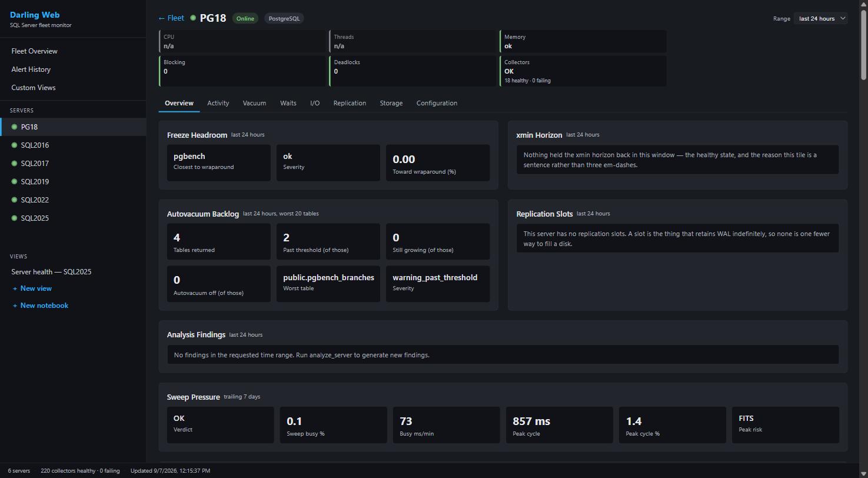Switch to the Vacuum tab
Viewport: 868px width, 478px height.
coord(254,103)
